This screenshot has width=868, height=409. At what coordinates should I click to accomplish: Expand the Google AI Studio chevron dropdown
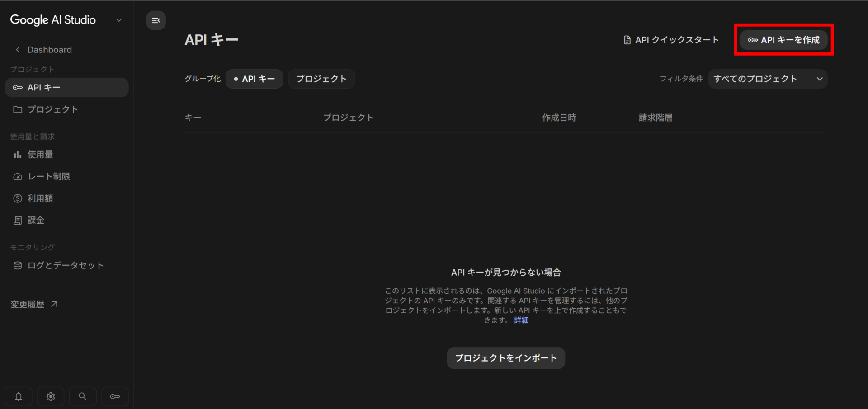click(119, 20)
